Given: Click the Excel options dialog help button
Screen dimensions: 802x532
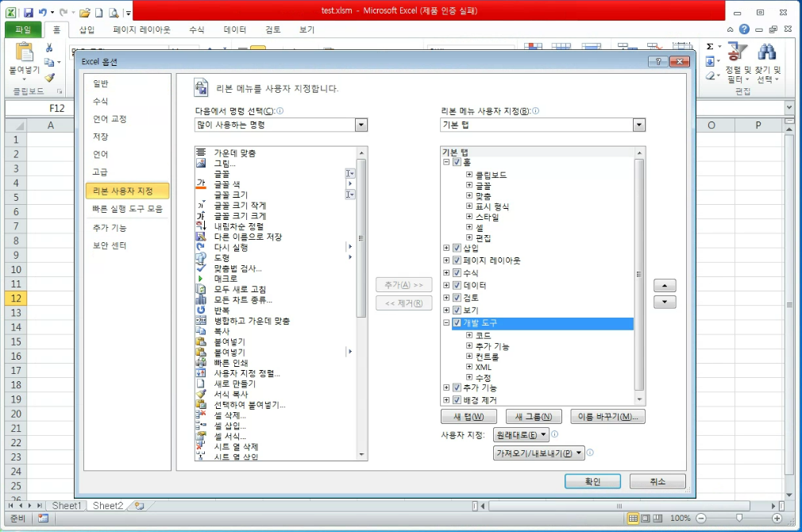Looking at the screenshot, I should pos(657,61).
